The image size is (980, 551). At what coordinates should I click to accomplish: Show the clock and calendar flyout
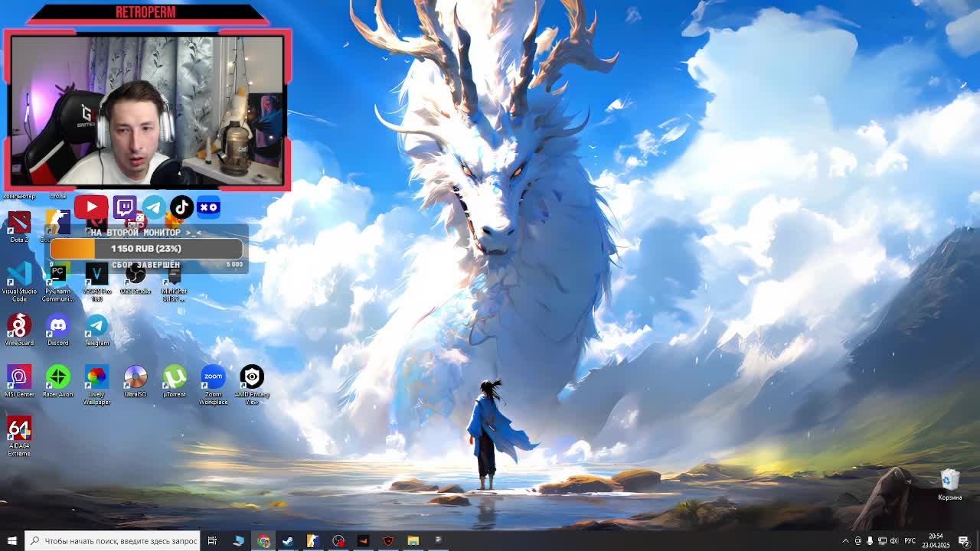coord(936,540)
